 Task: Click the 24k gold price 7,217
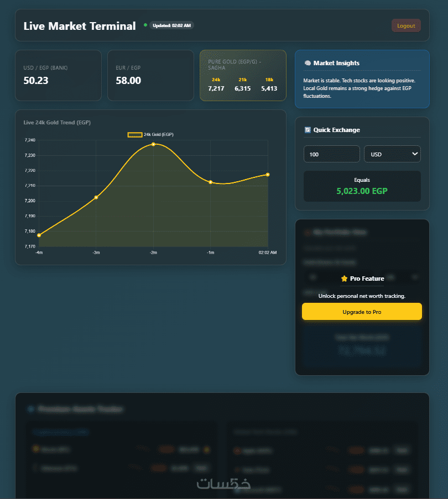pos(216,88)
